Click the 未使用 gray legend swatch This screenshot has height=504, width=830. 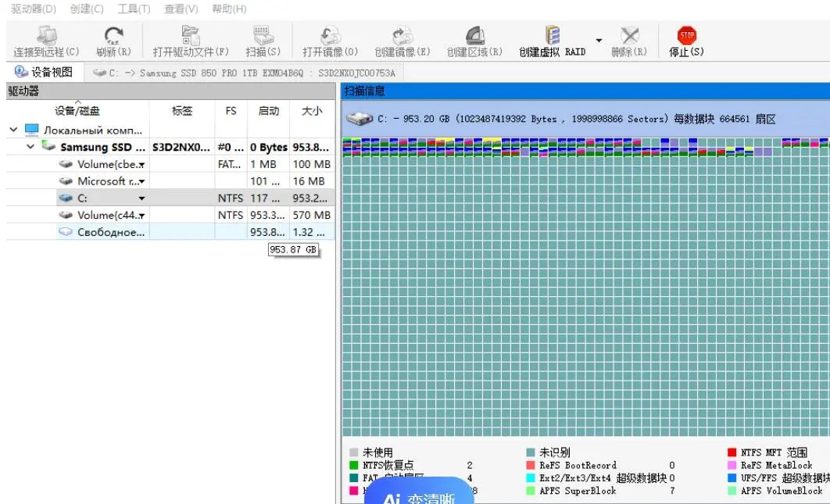pyautogui.click(x=353, y=452)
